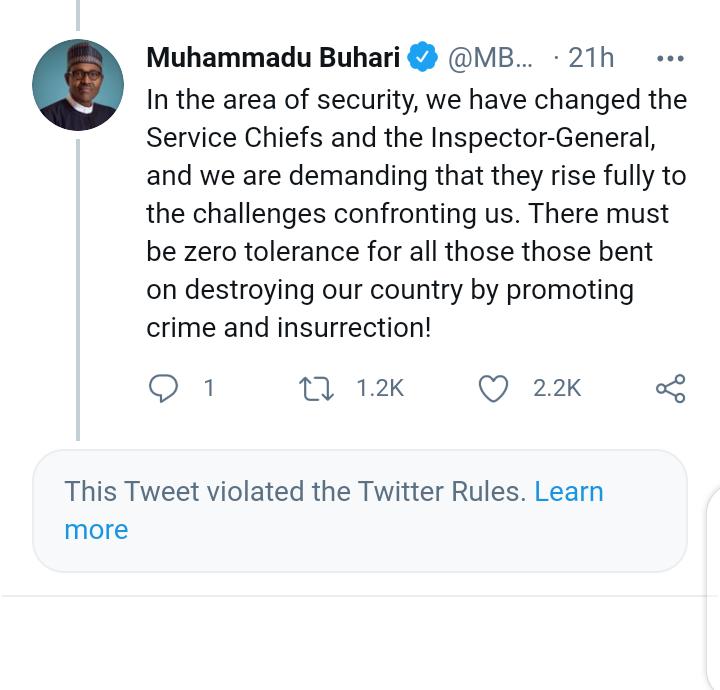Image resolution: width=720 pixels, height=690 pixels.
Task: Click the blue verified badge
Action: coord(424,58)
